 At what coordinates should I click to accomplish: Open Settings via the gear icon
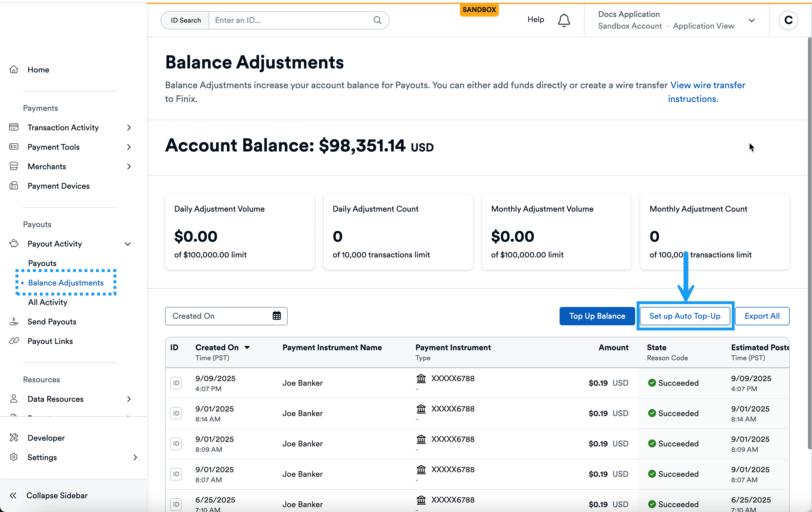pyautogui.click(x=14, y=457)
